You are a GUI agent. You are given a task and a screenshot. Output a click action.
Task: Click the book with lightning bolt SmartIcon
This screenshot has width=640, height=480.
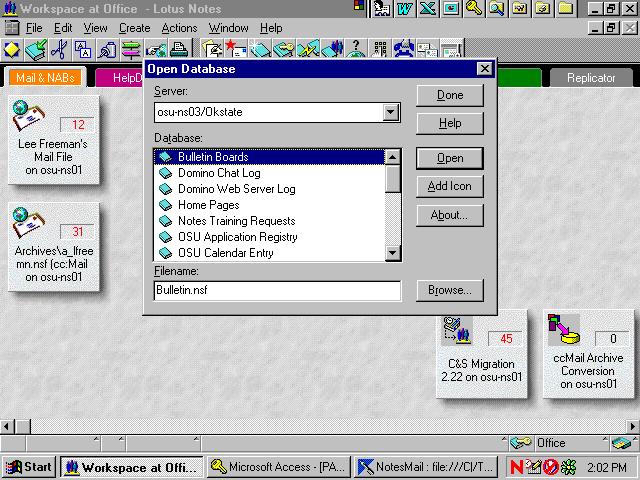click(x=308, y=50)
